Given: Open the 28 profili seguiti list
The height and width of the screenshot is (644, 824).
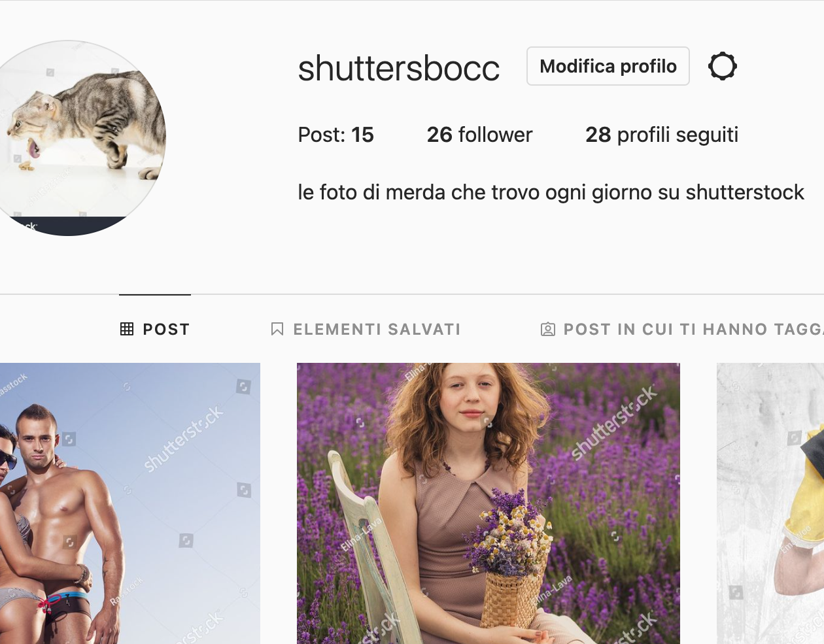Looking at the screenshot, I should click(x=662, y=135).
